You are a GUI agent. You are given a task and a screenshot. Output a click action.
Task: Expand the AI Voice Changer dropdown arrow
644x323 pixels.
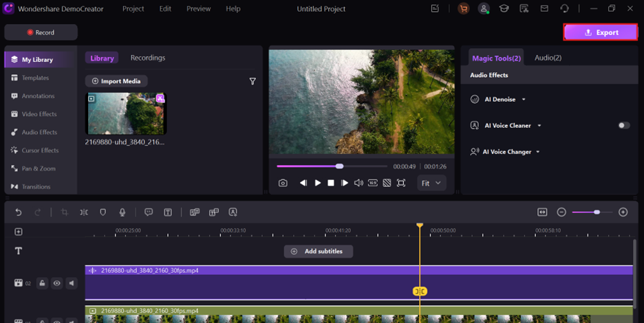click(537, 152)
